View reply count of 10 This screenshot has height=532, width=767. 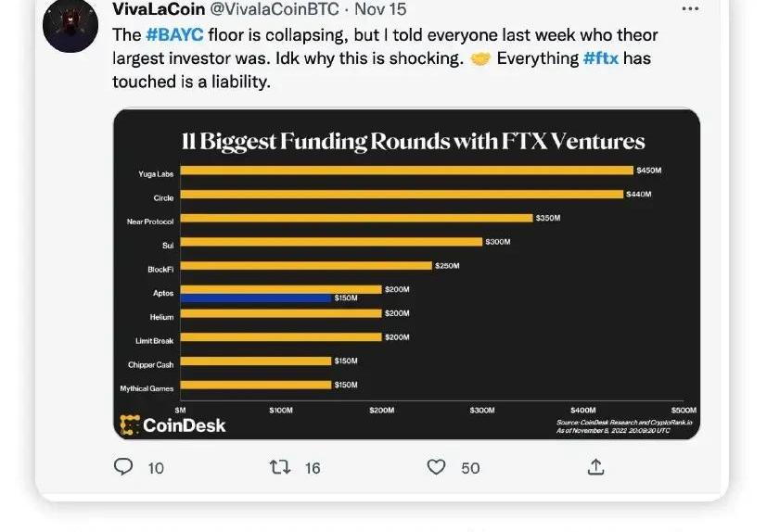[x=156, y=468]
